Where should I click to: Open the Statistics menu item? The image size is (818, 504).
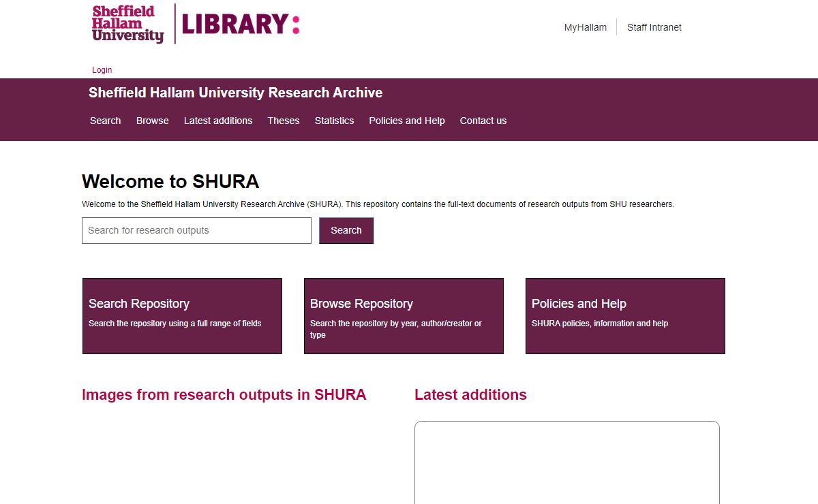pos(334,121)
